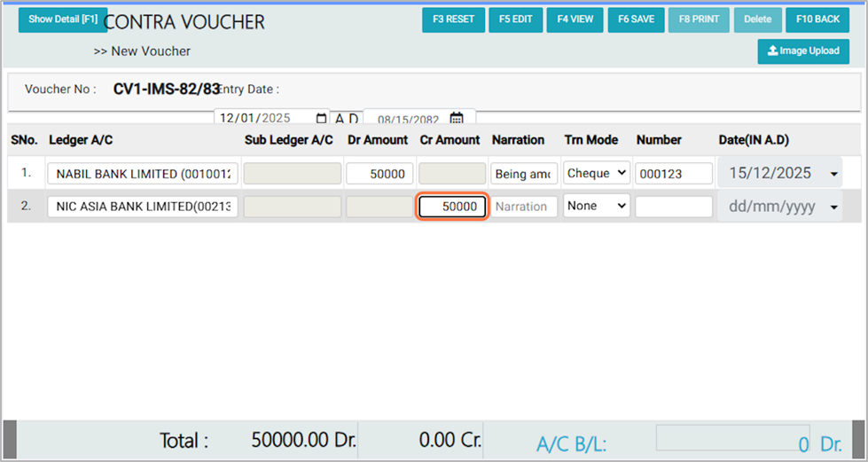868x462 pixels.
Task: Click Dr Amount field containing 50000
Action: [x=379, y=174]
